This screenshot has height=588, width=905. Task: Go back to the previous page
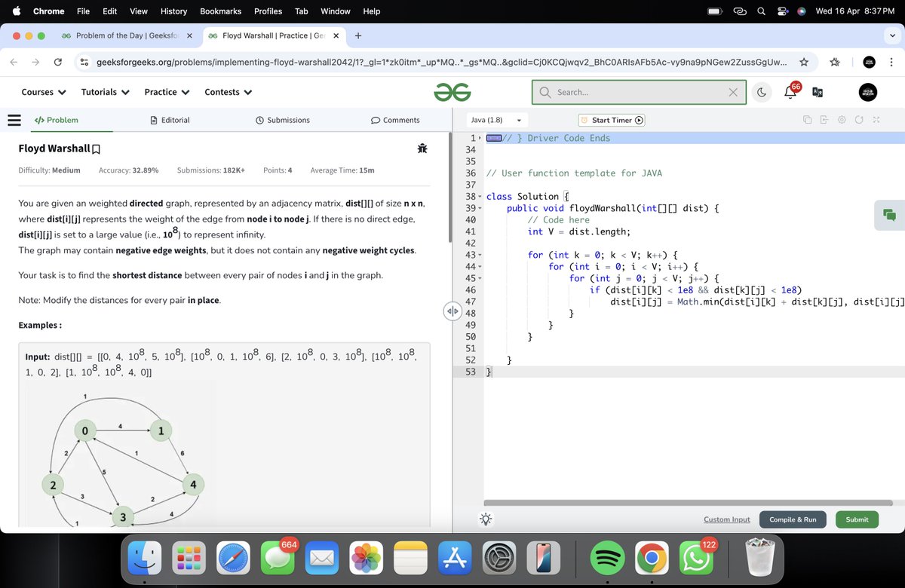[x=14, y=63]
